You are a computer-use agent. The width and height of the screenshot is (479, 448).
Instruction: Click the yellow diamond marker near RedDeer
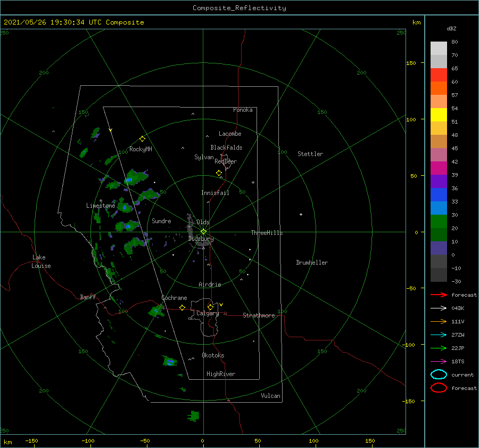point(219,173)
